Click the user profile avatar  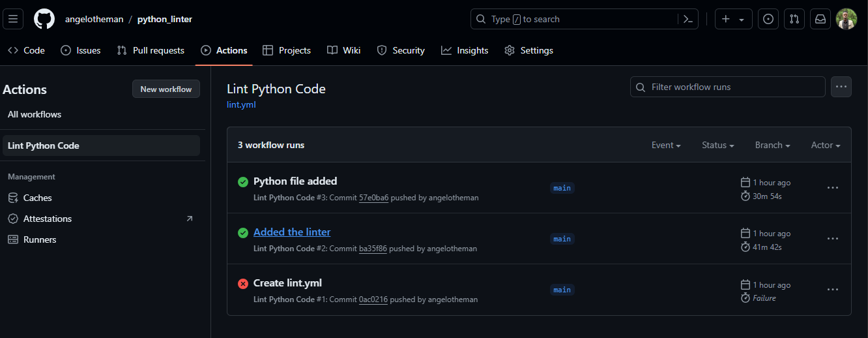[846, 20]
